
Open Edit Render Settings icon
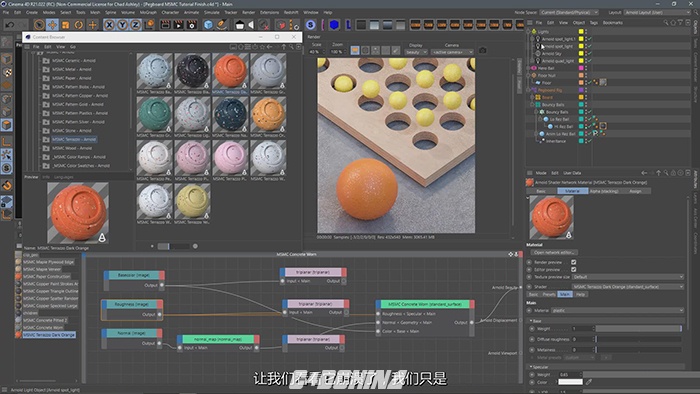192,25
